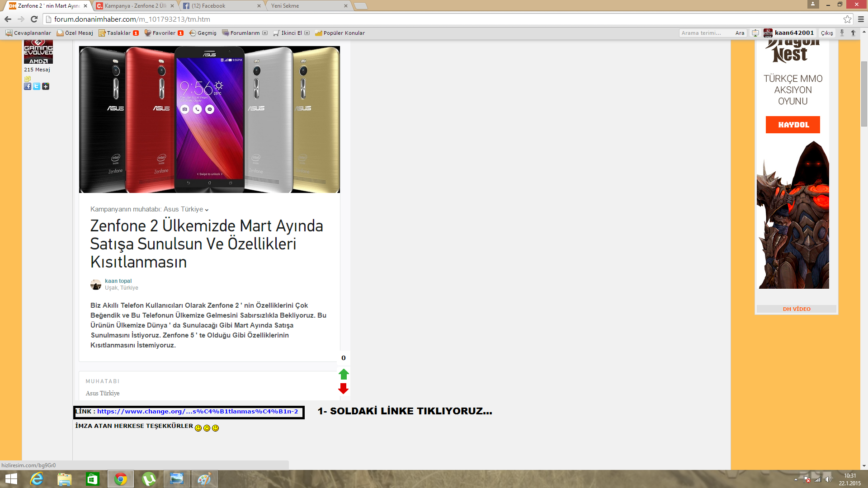Open the change.org petition link
The height and width of the screenshot is (488, 868).
tap(198, 412)
